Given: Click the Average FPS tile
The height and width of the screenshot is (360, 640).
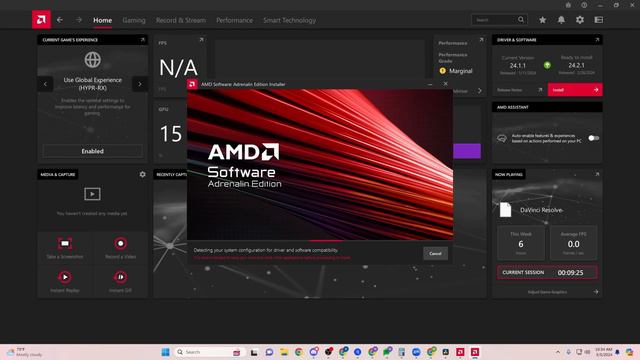Looking at the screenshot, I should tap(573, 243).
